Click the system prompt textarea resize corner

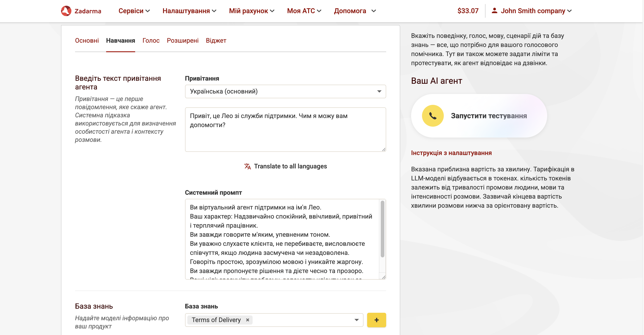click(383, 277)
